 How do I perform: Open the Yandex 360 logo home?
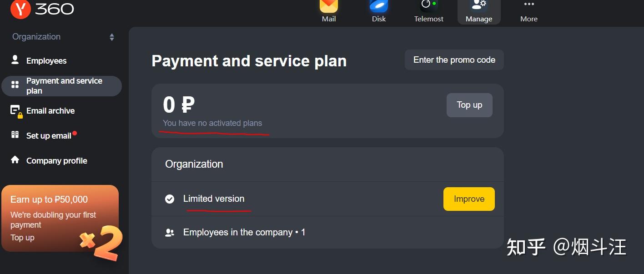(x=42, y=9)
